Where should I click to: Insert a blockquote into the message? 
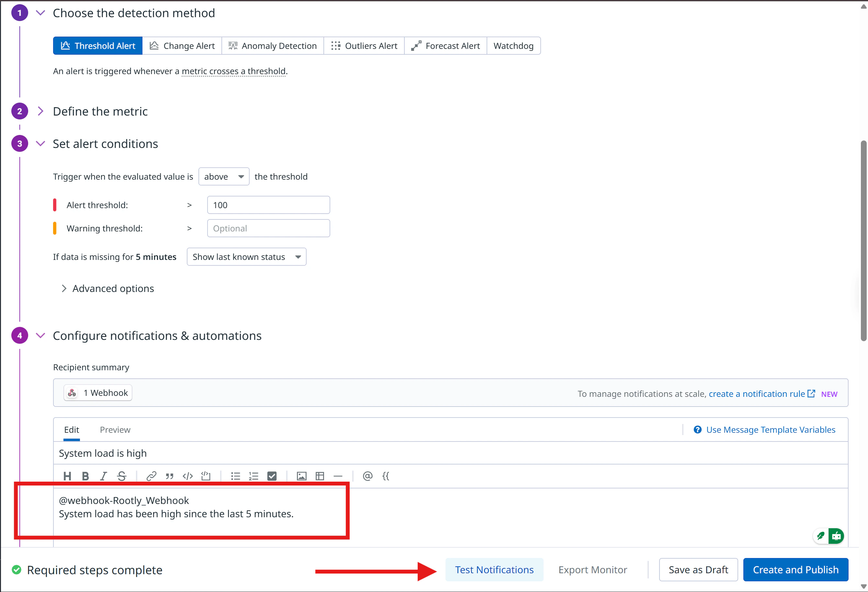tap(169, 476)
